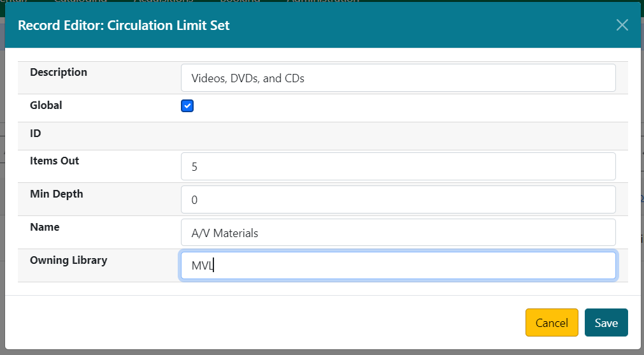Click the Description label

click(x=59, y=72)
